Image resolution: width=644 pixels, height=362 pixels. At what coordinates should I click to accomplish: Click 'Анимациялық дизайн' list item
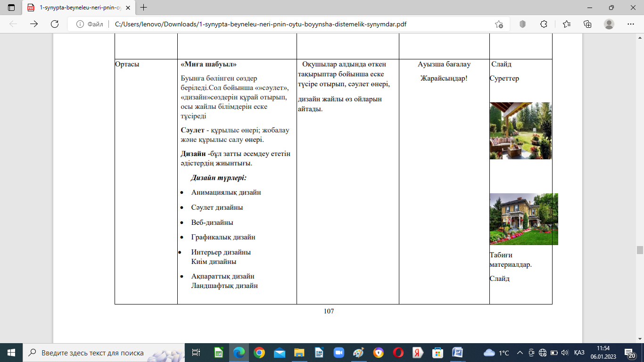tap(226, 192)
